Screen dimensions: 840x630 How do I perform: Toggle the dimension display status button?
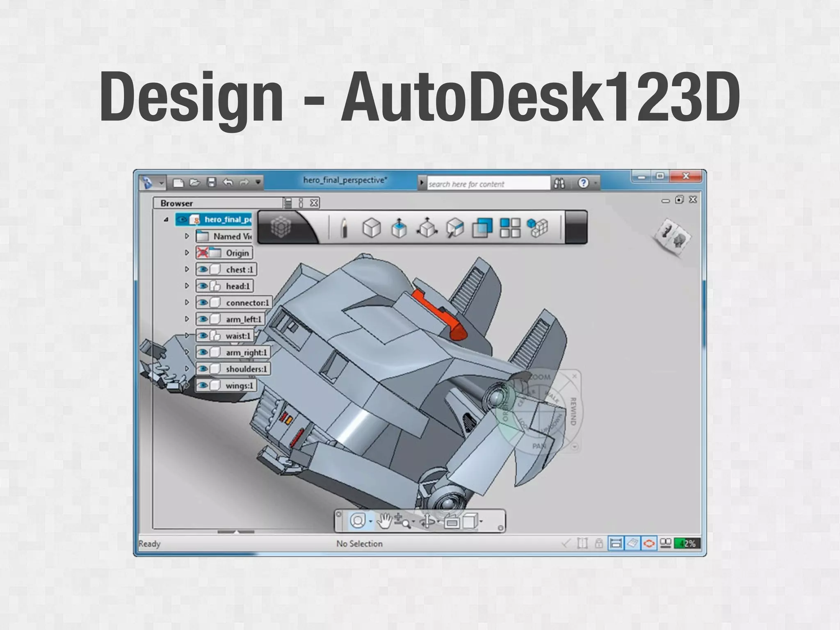coord(615,543)
